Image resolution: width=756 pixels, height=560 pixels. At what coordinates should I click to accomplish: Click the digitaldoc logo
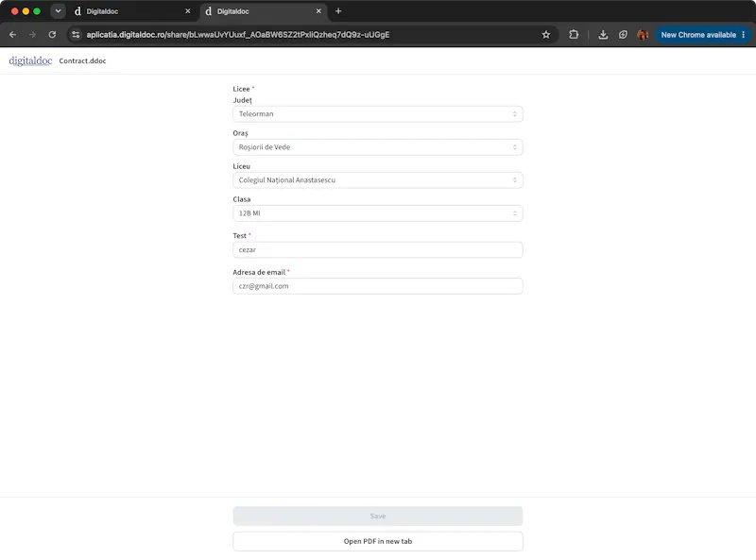30,60
